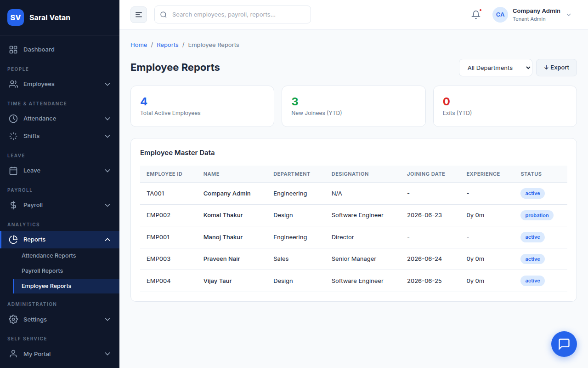Click the New Joinees (YTD) card

coord(354,106)
